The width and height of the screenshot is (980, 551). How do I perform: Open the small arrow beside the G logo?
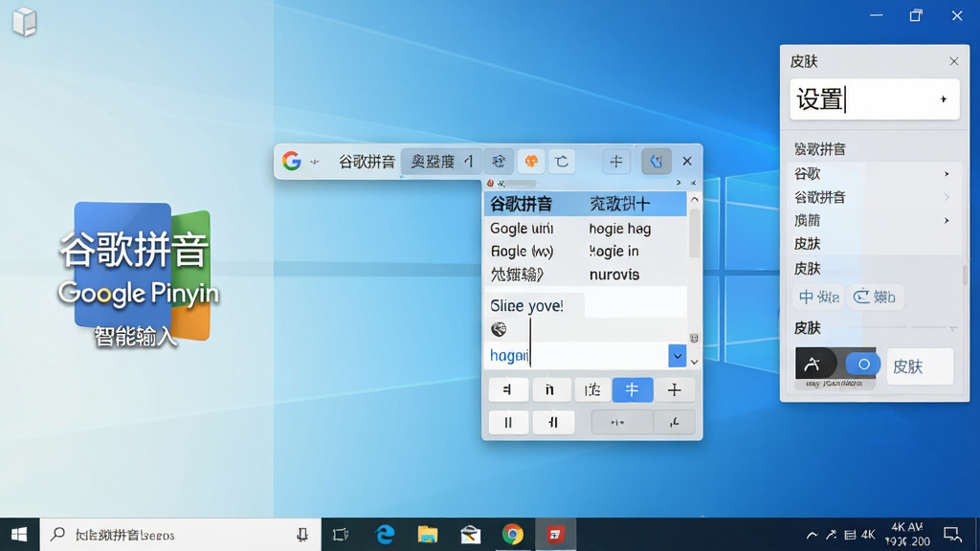(x=314, y=163)
